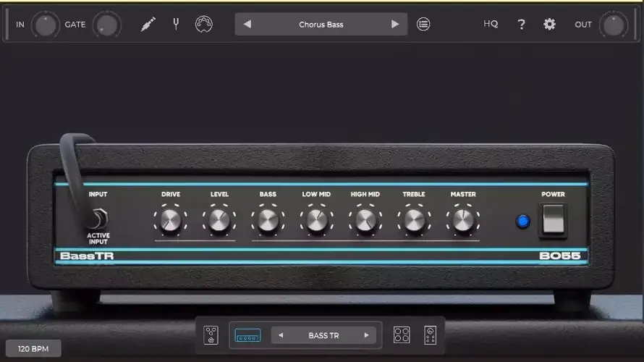Image resolution: width=644 pixels, height=362 pixels.
Task: Open the tuner fork icon
Action: 175,25
